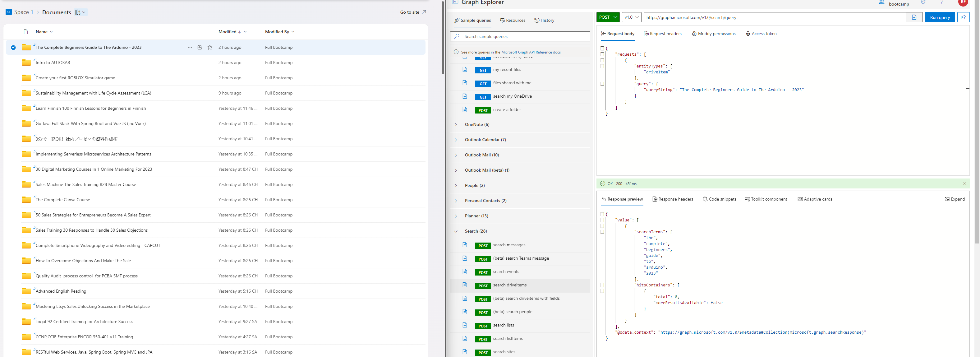Click the SharePoint page vertical scrollbar
The image size is (980, 357).
tap(443, 38)
